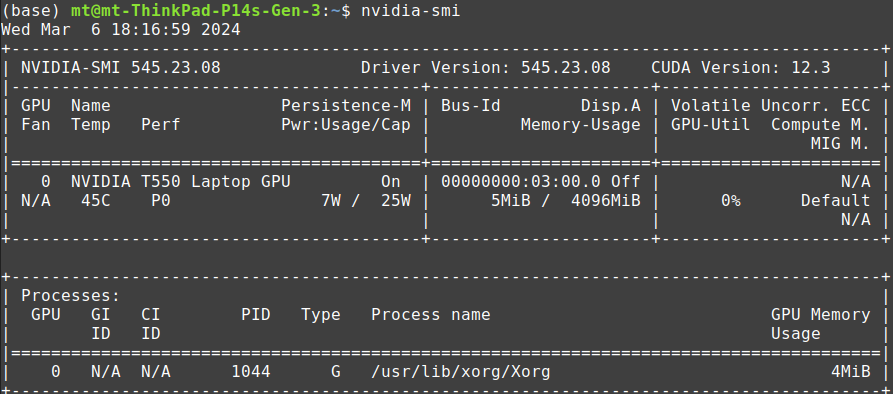Click the PID 1044 entry
Screen dimensions: 893x394
click(x=251, y=372)
